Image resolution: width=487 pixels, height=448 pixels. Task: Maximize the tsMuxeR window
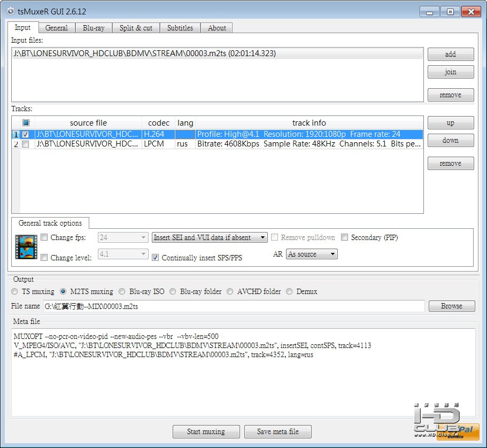[x=450, y=12]
